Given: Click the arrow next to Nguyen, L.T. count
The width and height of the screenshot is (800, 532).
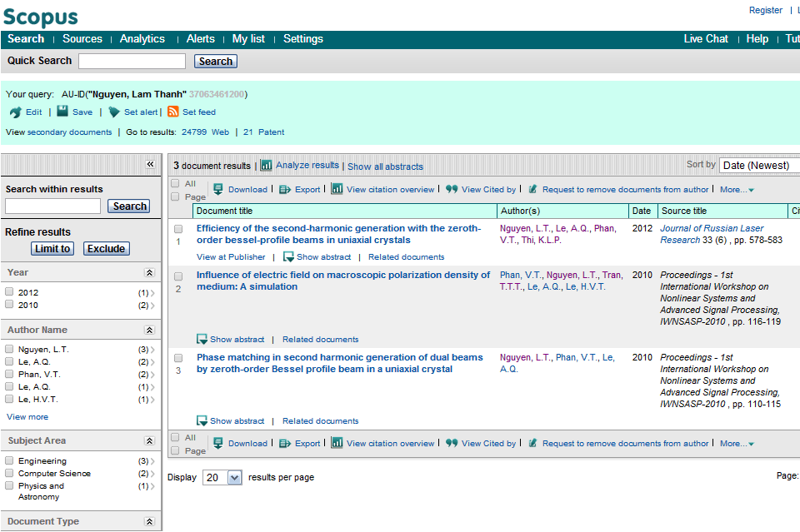Looking at the screenshot, I should [152, 350].
